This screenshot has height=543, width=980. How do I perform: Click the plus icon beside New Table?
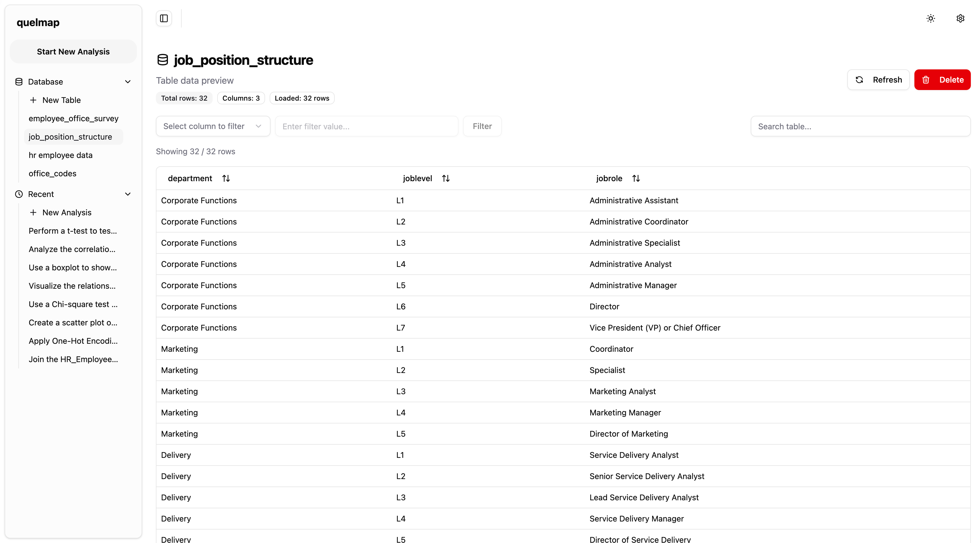coord(33,100)
